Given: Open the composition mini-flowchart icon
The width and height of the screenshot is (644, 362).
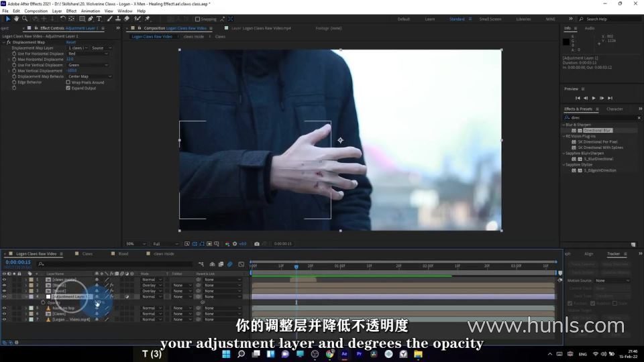Looking at the screenshot, I should pos(201,264).
